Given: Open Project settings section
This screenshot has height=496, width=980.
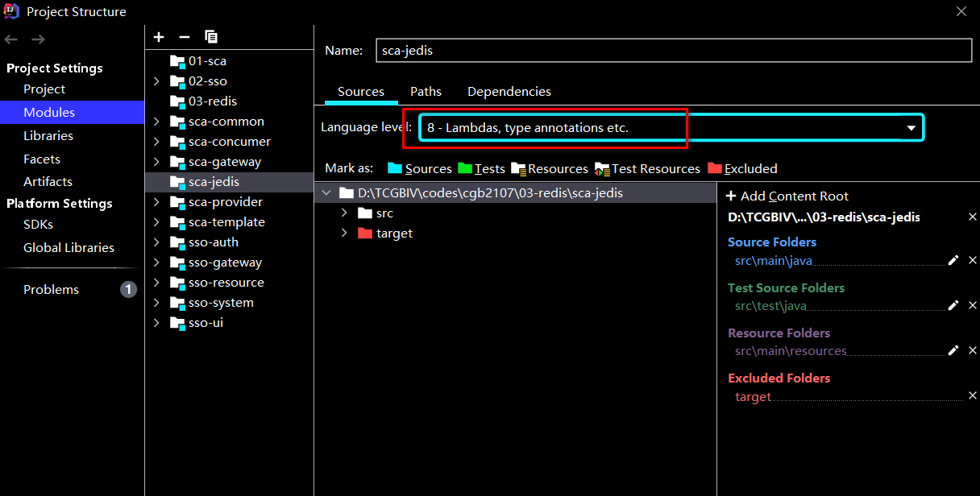Looking at the screenshot, I should 44,89.
